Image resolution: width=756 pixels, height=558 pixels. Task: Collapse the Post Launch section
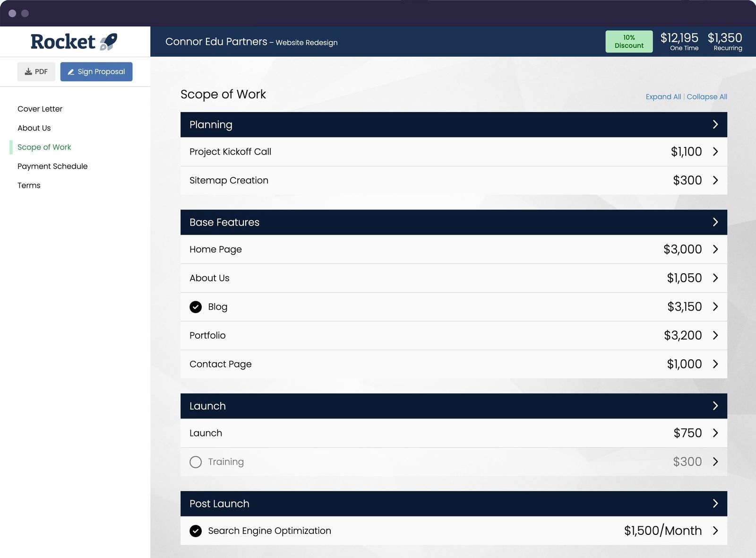(715, 503)
